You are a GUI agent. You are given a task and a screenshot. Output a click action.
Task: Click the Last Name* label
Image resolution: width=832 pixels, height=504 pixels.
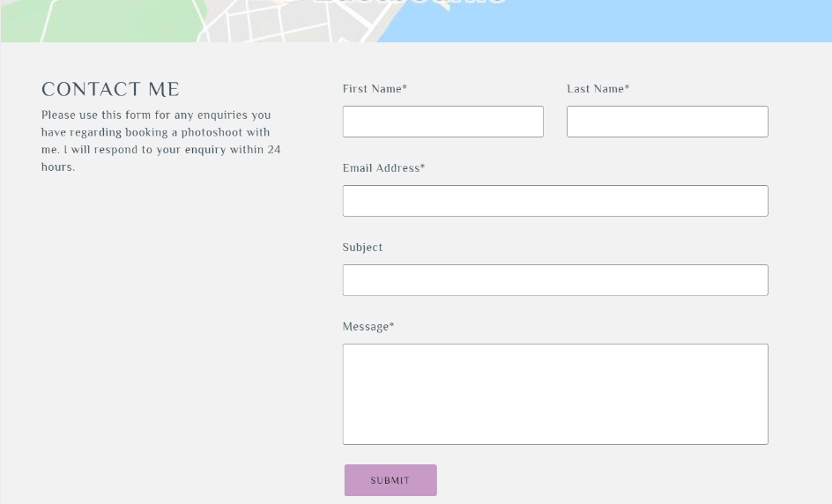coord(598,89)
